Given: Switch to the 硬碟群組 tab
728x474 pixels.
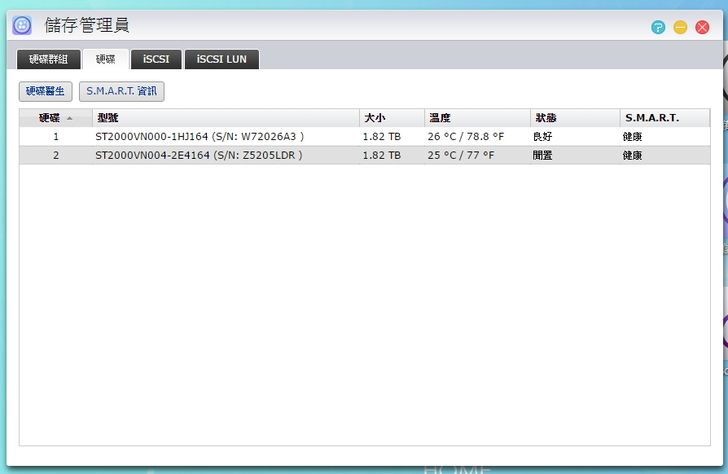Looking at the screenshot, I should tap(49, 59).
